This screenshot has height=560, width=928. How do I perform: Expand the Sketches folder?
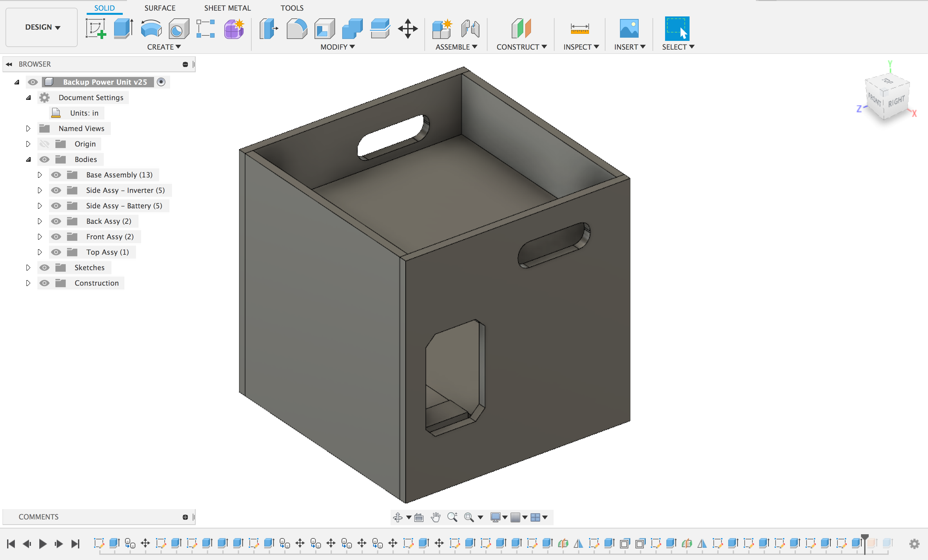28,268
